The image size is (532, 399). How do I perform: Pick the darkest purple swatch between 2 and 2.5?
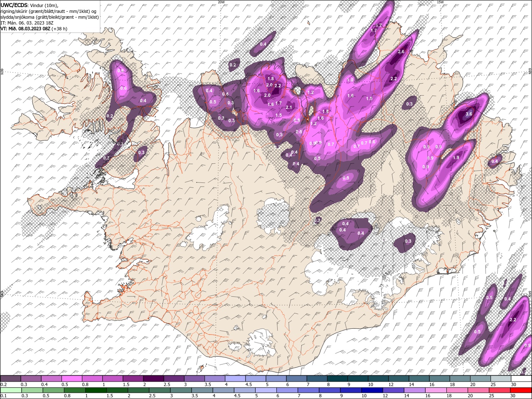(153, 379)
